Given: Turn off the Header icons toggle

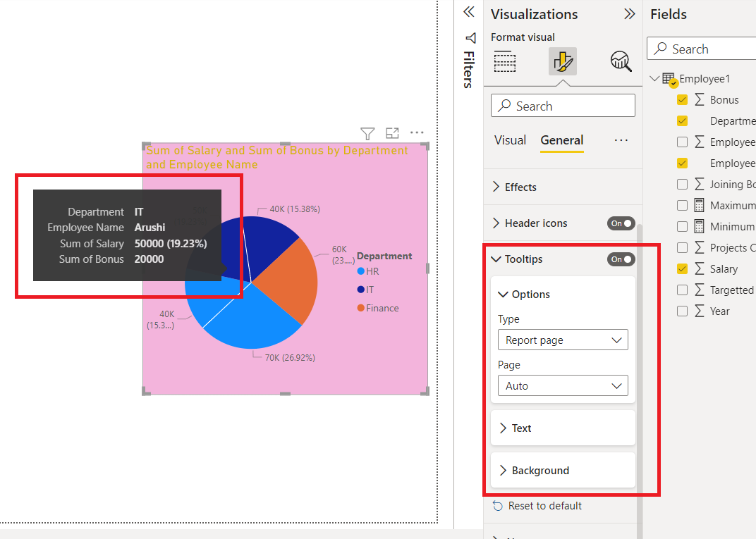Looking at the screenshot, I should tap(621, 223).
